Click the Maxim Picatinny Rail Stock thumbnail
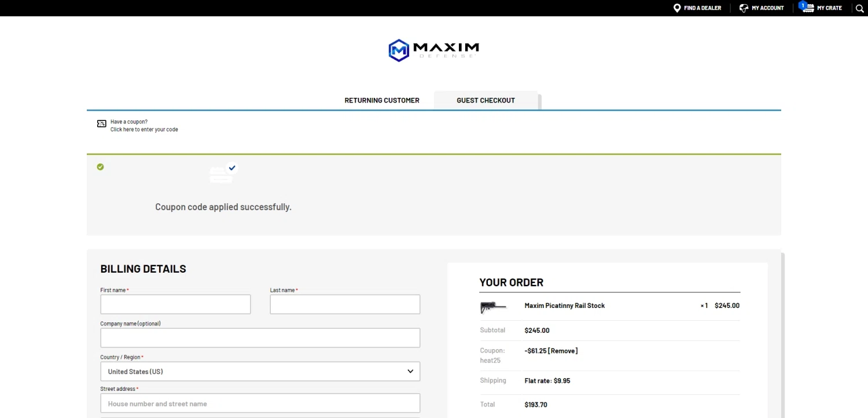 click(x=493, y=306)
